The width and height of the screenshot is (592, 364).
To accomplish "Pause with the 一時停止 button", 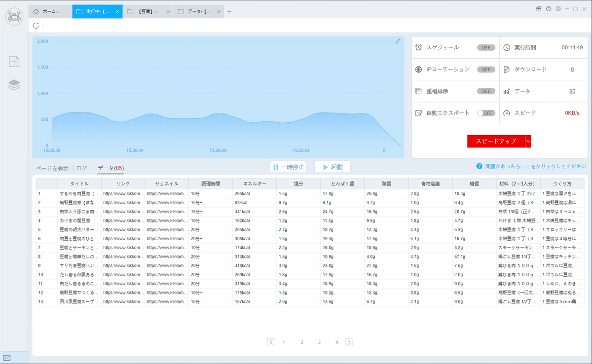I will point(288,167).
